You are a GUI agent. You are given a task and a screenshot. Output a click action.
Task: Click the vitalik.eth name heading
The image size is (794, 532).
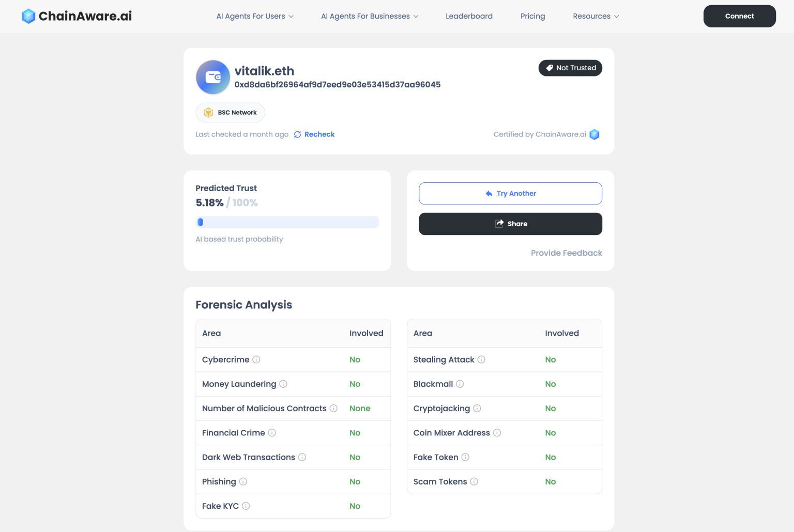[x=264, y=71]
